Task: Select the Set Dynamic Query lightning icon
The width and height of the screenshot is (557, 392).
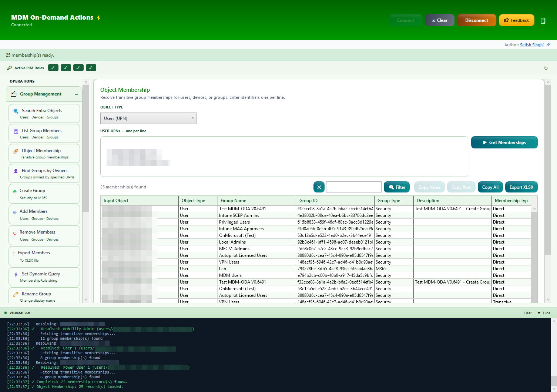Action: click(x=16, y=274)
